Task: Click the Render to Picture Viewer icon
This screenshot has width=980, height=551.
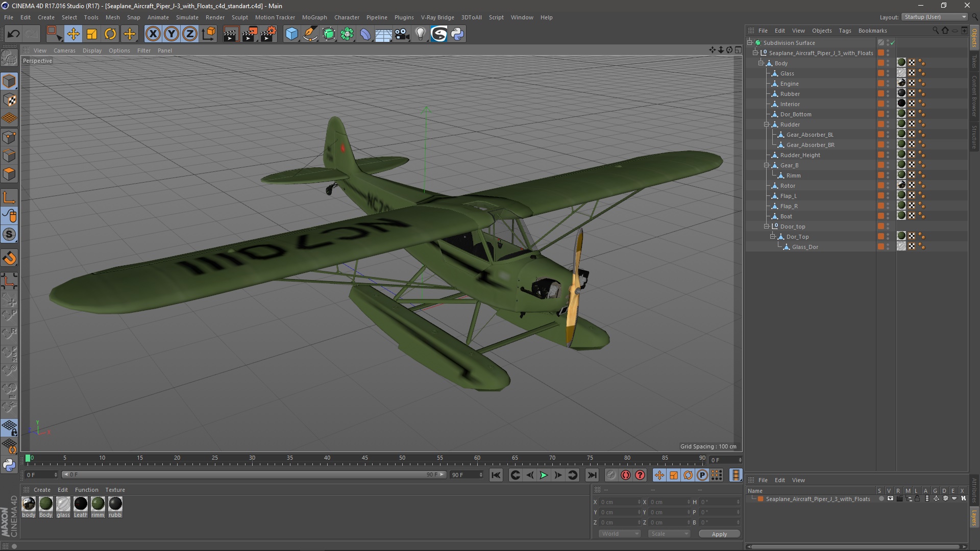Action: 250,34
